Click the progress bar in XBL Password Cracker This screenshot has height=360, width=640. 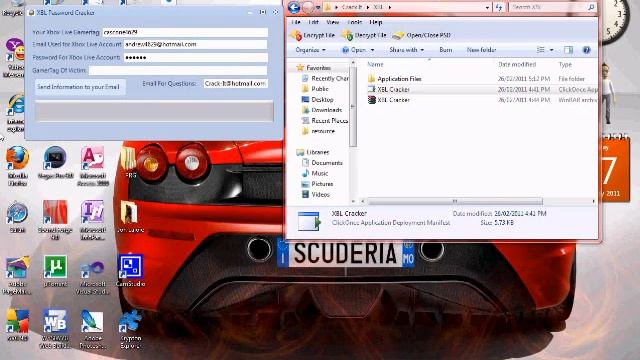pos(154,111)
